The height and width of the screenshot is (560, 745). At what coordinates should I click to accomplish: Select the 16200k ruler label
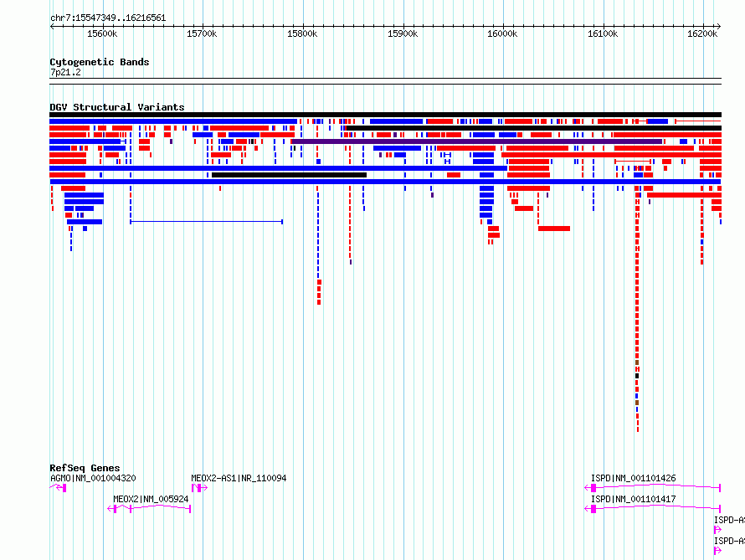click(702, 33)
